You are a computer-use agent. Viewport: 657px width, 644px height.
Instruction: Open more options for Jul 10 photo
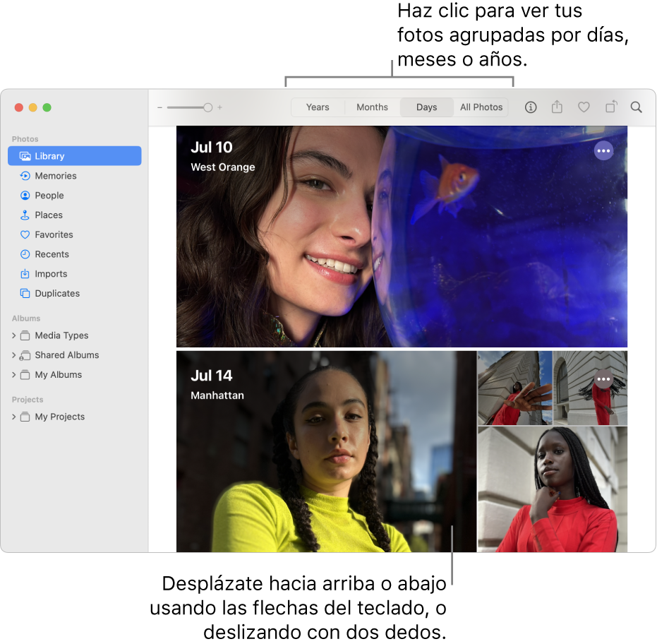click(x=603, y=151)
